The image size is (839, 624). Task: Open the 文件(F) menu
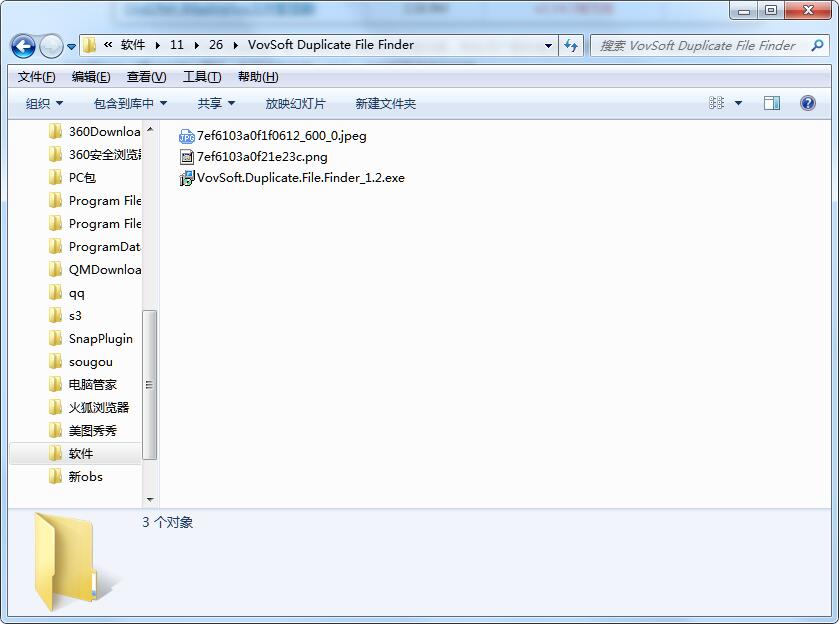tap(36, 77)
